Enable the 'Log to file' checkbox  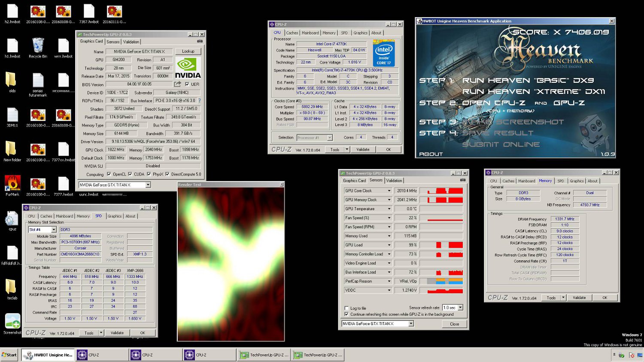pos(346,308)
